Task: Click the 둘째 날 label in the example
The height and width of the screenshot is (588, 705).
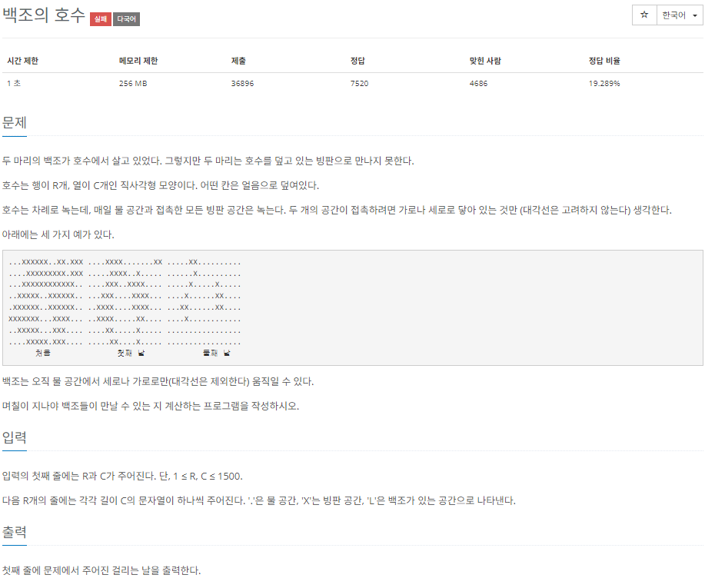Action: pyautogui.click(x=214, y=353)
